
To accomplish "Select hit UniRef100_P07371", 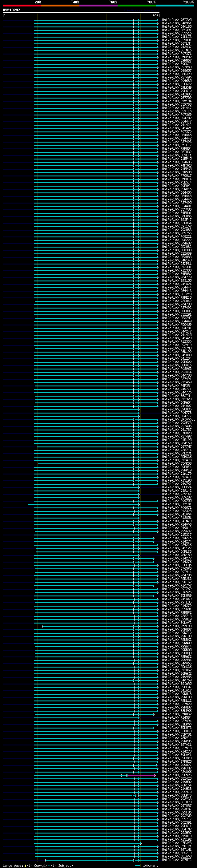I will point(177,54).
